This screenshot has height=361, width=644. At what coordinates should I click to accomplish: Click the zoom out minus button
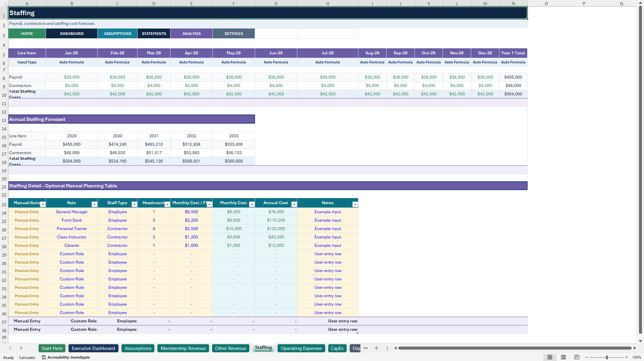point(587,357)
